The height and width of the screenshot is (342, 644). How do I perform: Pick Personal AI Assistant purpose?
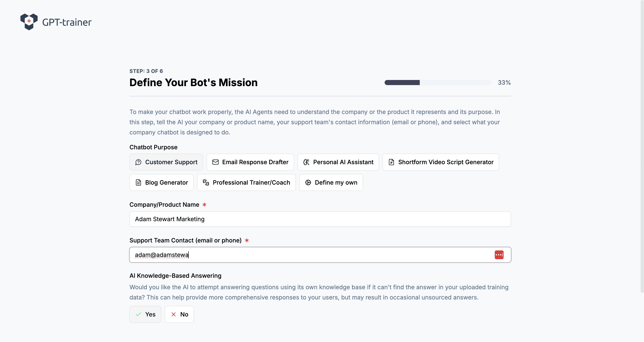(338, 162)
